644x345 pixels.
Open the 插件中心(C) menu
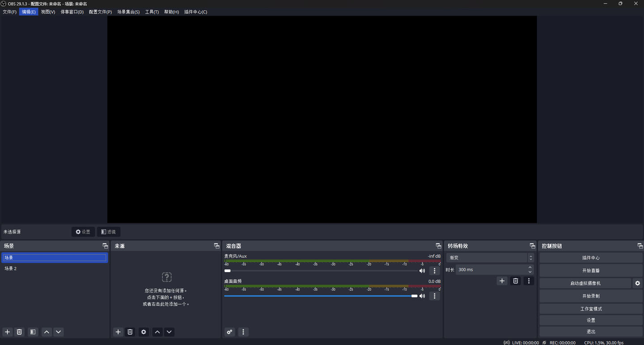point(195,12)
